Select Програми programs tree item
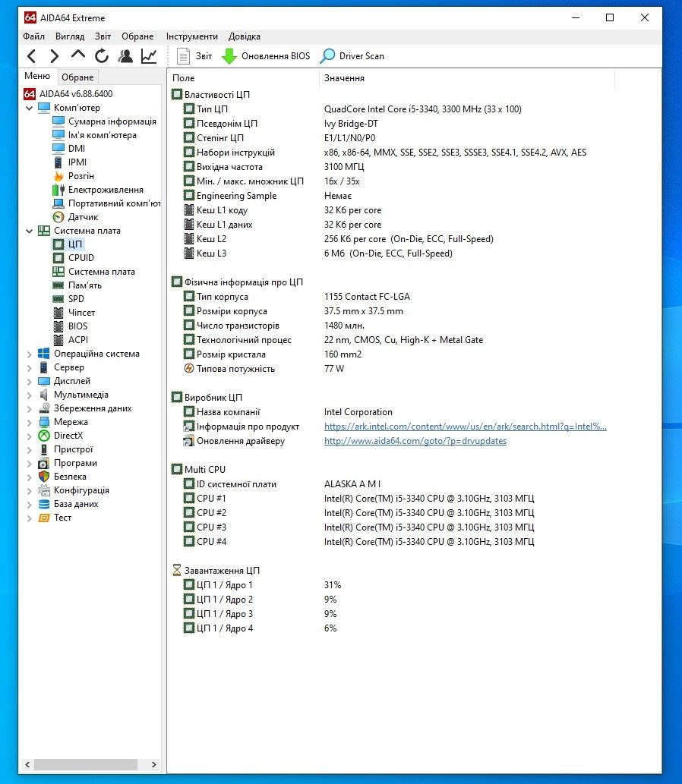 click(68, 463)
